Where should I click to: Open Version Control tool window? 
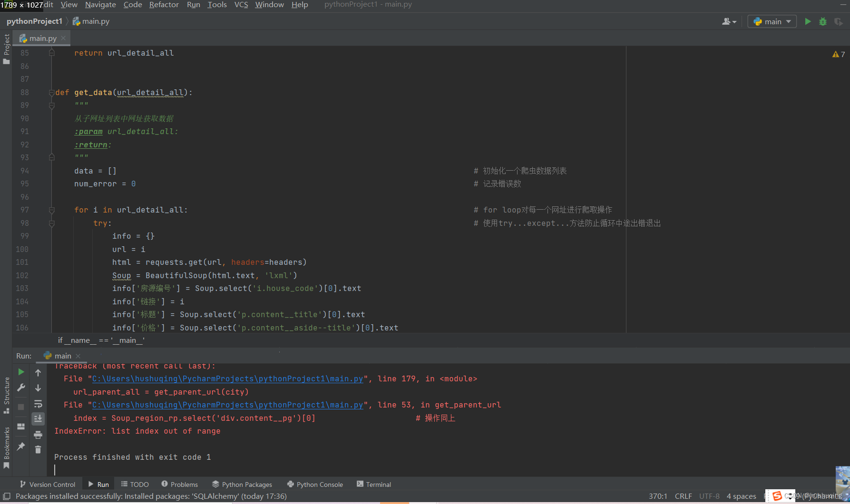48,485
